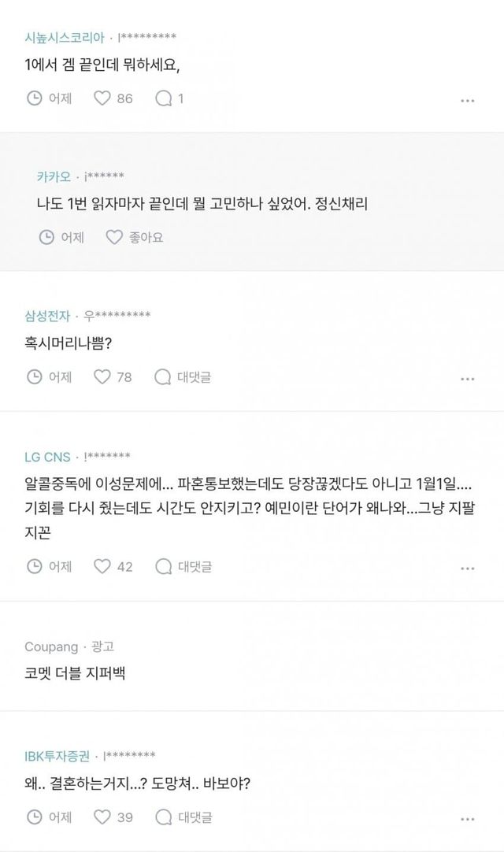Expand more options for the LG CNS comment
Screen dimensions: 504x852
click(467, 568)
